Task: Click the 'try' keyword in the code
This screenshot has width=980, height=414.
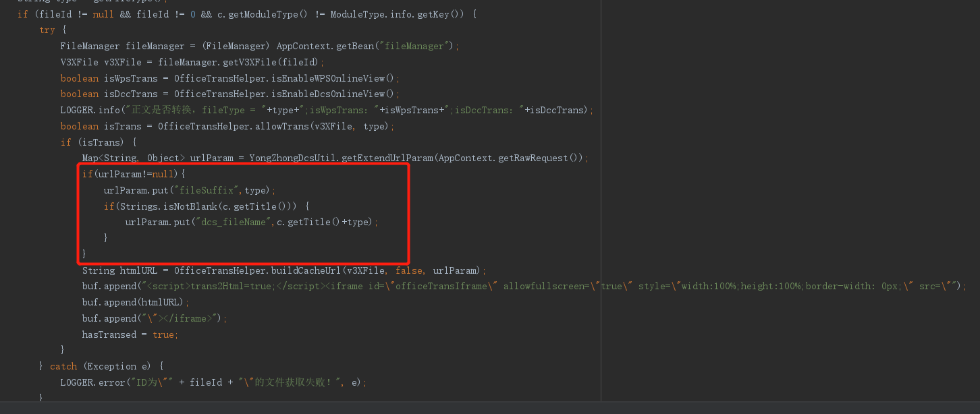Action: 47,30
